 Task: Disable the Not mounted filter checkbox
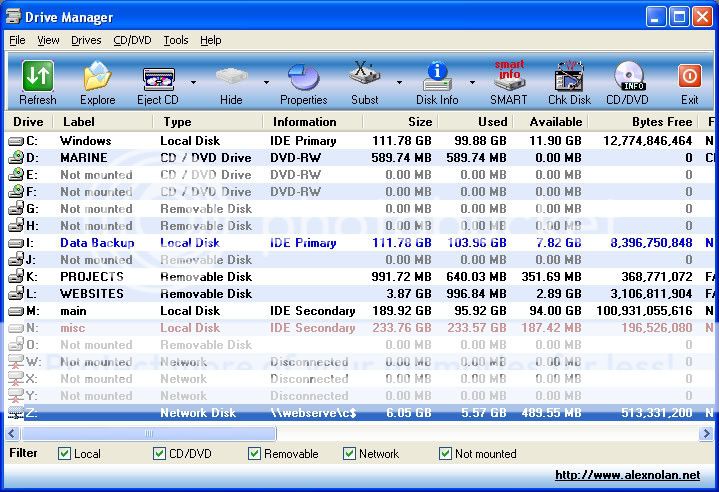446,454
